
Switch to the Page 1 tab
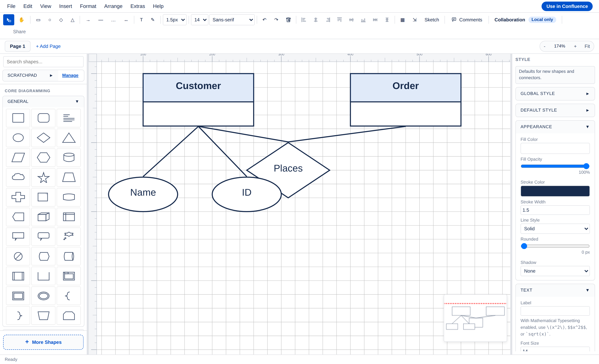click(x=17, y=46)
